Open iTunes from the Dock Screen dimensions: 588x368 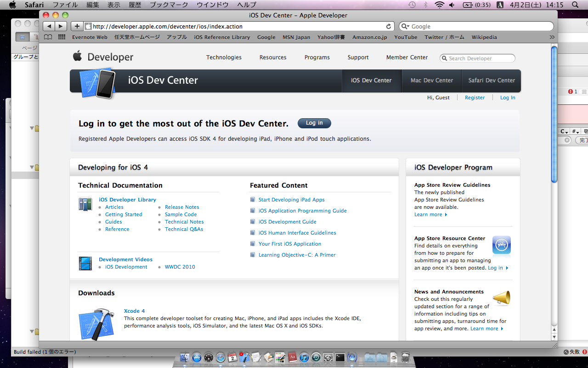tap(304, 357)
